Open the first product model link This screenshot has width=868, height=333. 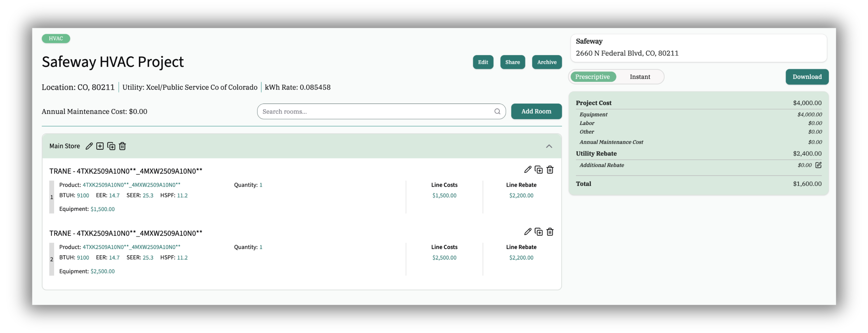click(x=132, y=185)
